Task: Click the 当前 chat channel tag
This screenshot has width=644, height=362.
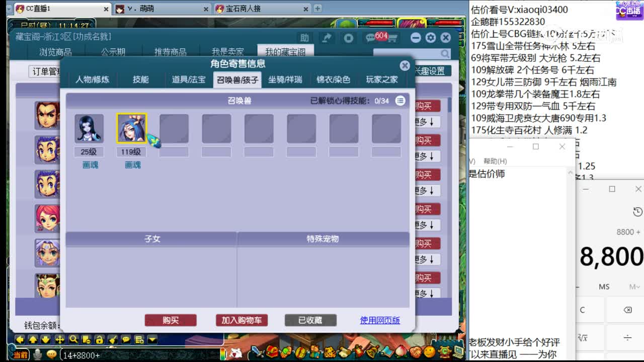Action: pyautogui.click(x=20, y=354)
